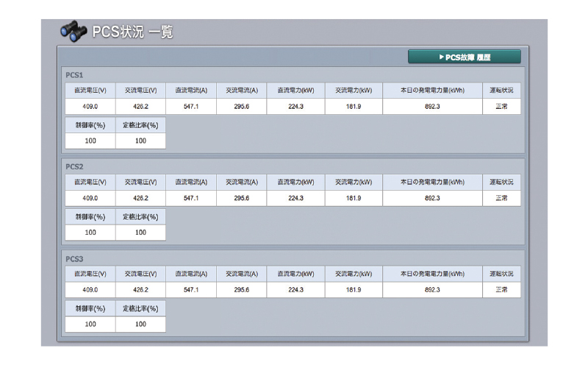Image resolution: width=588 pixels, height=368 pixels.
Task: Click PCS2 運転状況 value 正常
Action: (x=502, y=198)
